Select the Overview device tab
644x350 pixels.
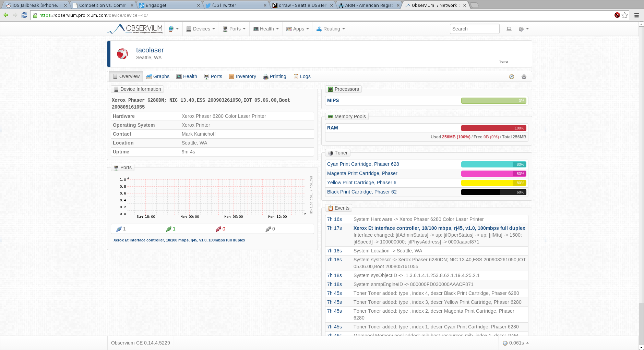(x=127, y=76)
